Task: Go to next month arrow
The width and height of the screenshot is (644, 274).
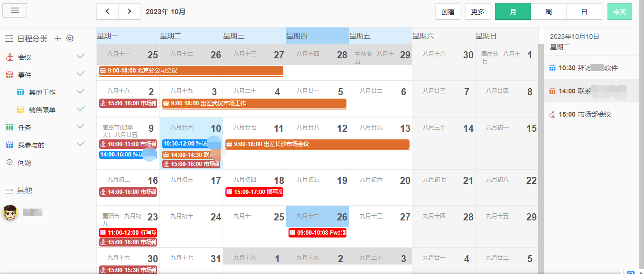Action: pyautogui.click(x=129, y=11)
